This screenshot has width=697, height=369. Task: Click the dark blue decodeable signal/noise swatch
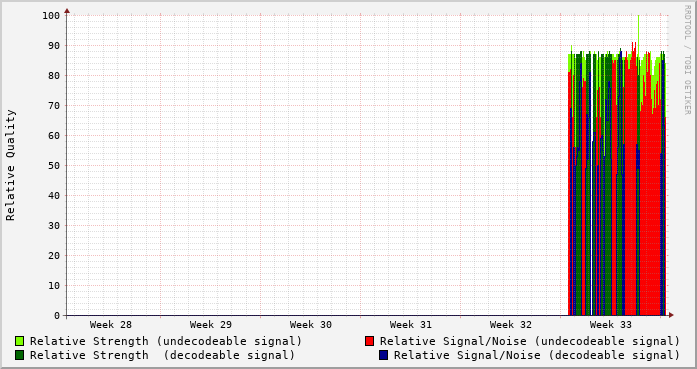tap(383, 355)
